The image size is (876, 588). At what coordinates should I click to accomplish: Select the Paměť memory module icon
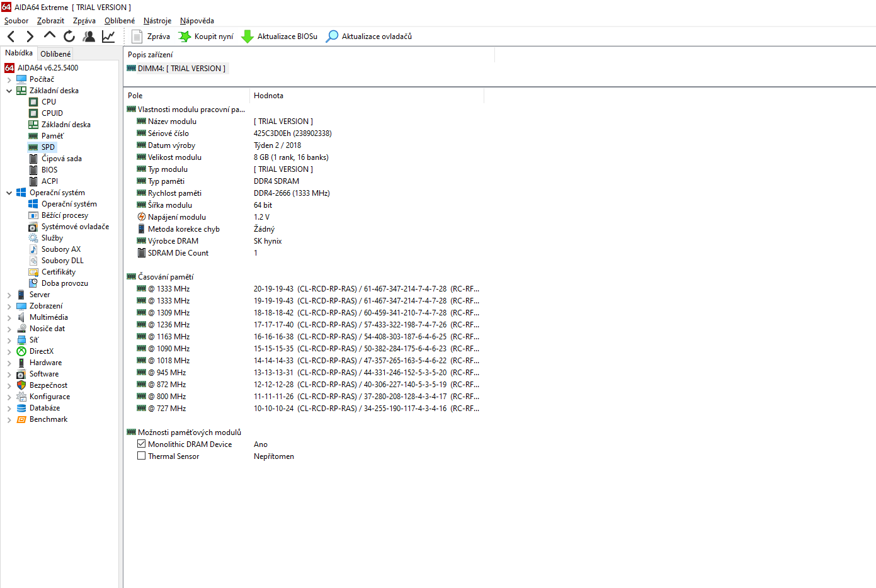point(33,136)
